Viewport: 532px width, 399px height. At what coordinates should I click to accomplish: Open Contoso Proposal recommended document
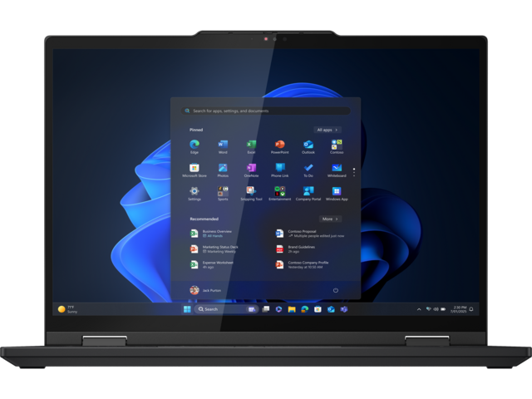point(299,234)
